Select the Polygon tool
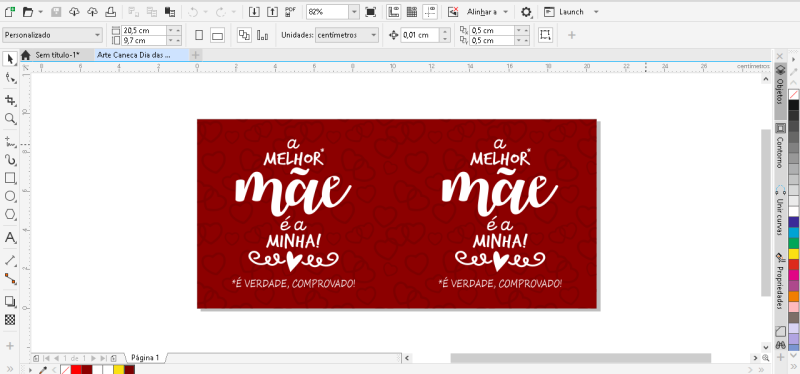800x374 pixels. click(10, 214)
